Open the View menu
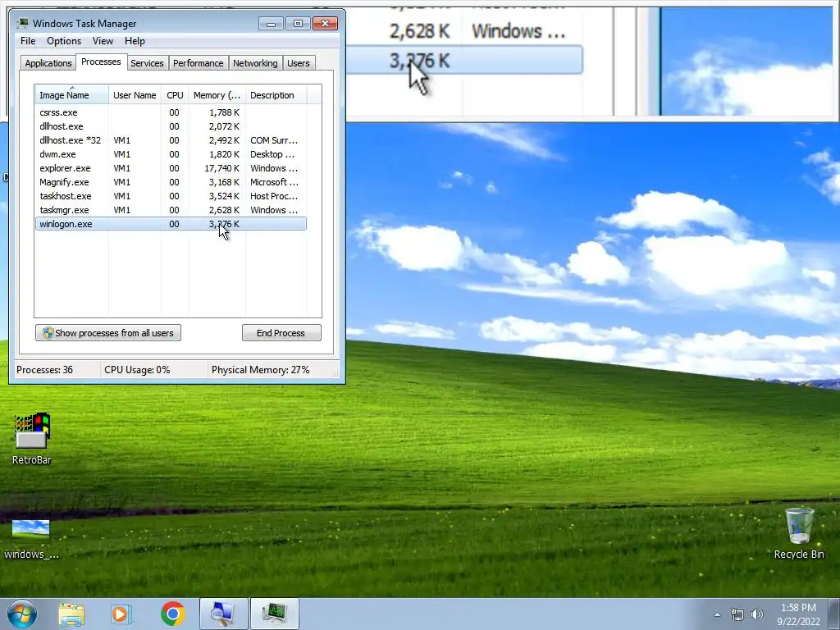 pyautogui.click(x=103, y=41)
